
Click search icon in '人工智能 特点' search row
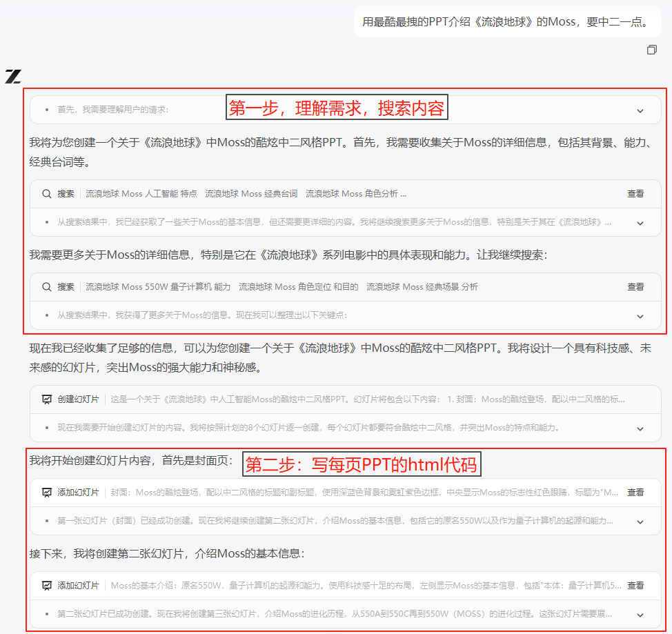pos(47,194)
